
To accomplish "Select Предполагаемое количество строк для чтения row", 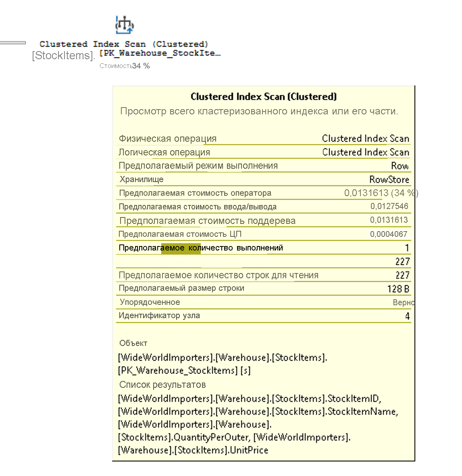I will [x=264, y=275].
